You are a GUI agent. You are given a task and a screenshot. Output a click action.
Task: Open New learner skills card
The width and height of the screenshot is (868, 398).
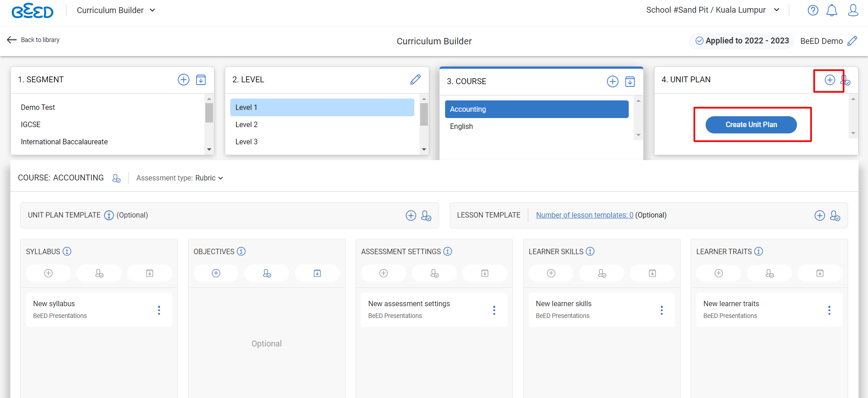[602, 310]
